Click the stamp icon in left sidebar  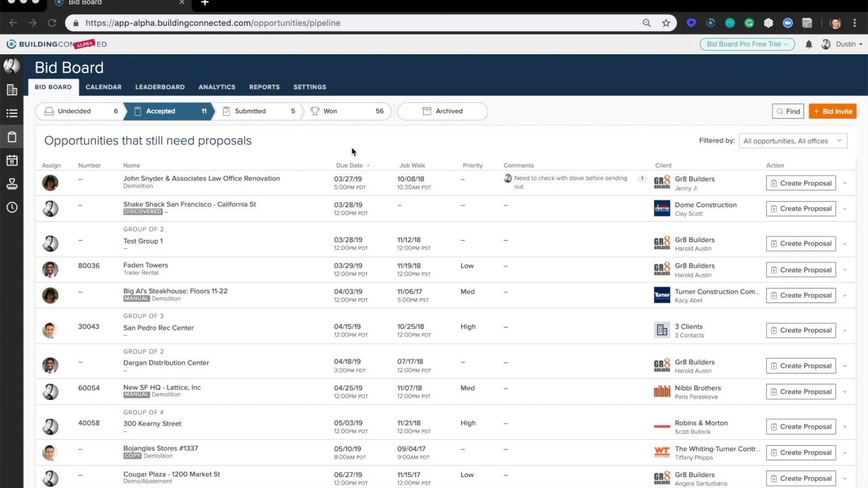tap(12, 184)
